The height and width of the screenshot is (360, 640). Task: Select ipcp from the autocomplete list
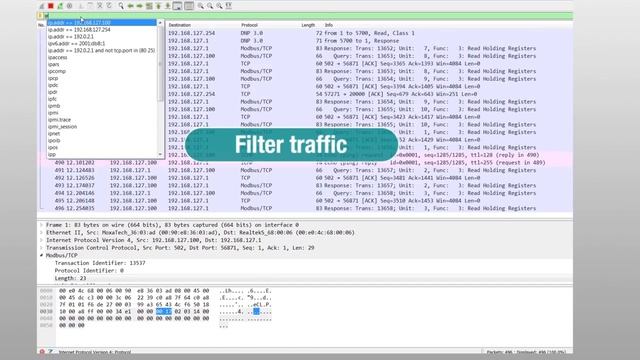[102, 78]
